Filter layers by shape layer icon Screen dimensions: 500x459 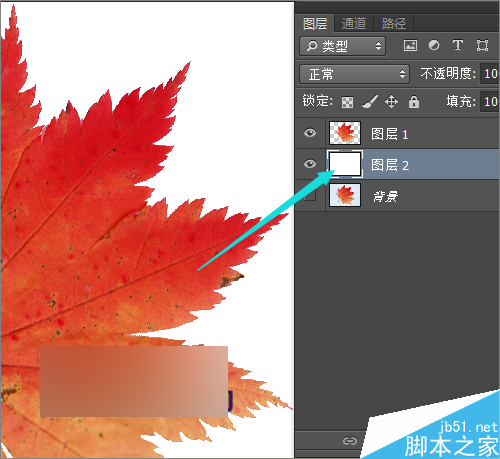pyautogui.click(x=482, y=45)
